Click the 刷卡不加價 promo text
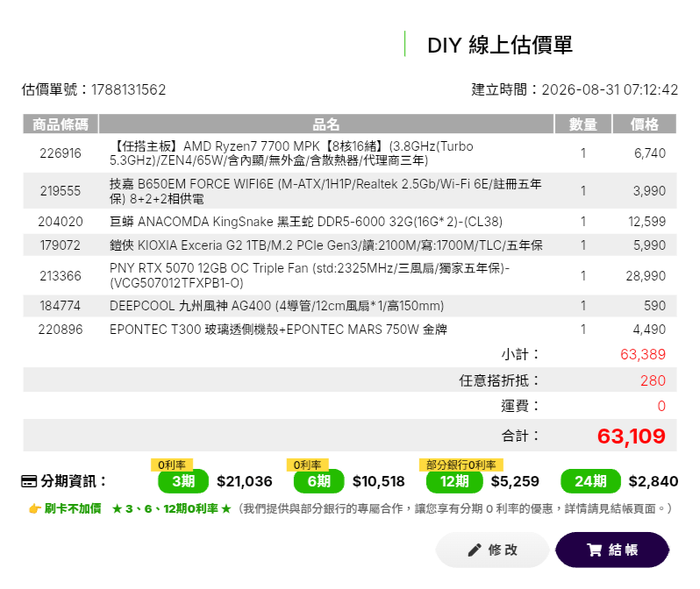The height and width of the screenshot is (589, 700). pyautogui.click(x=73, y=508)
